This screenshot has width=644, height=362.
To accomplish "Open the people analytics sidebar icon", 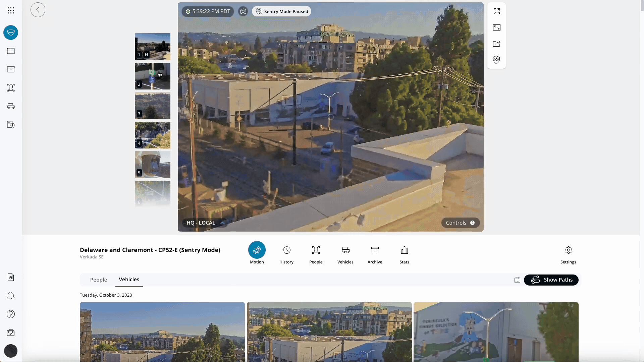I will click(11, 88).
